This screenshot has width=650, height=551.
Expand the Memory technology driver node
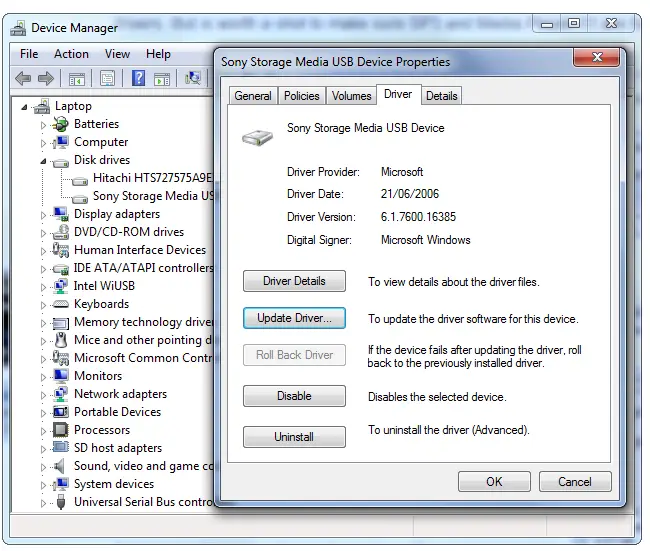(x=43, y=323)
